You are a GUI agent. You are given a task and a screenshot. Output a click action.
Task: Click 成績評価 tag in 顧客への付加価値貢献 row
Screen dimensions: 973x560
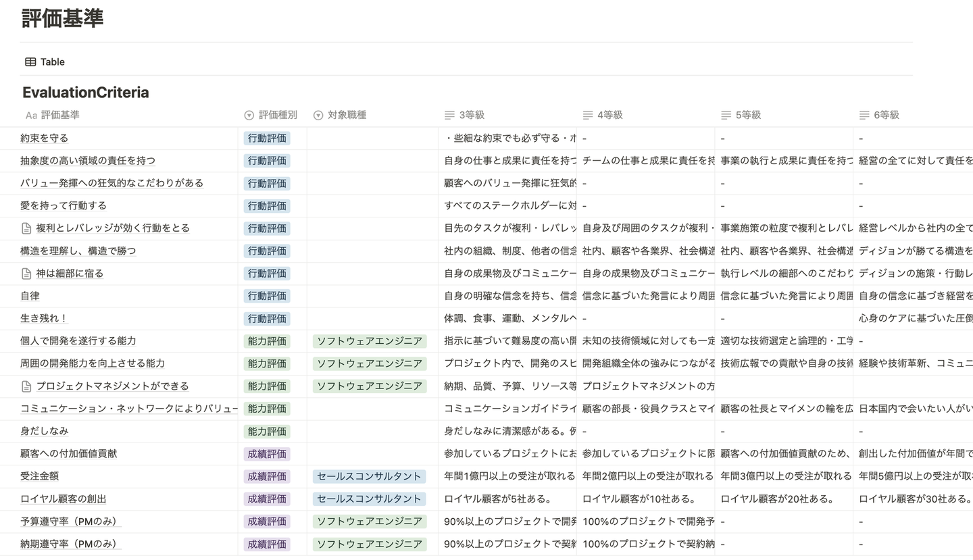coord(267,454)
